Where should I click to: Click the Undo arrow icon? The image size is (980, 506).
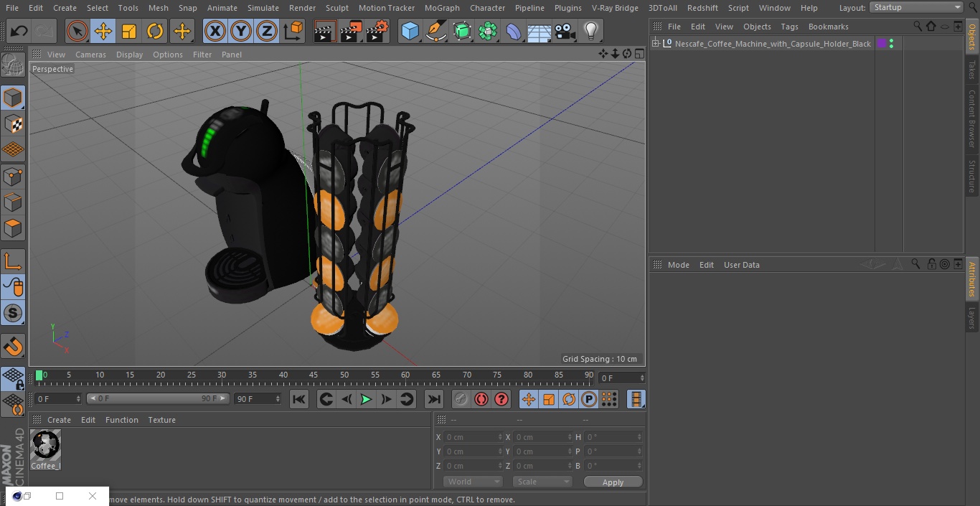pyautogui.click(x=19, y=31)
